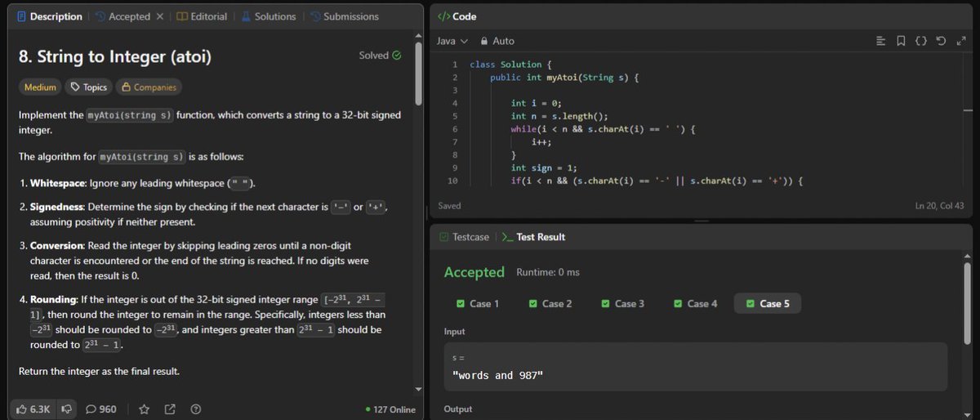This screenshot has height=420, width=980.
Task: Click code line 2 myAtoi declaration
Action: [564, 77]
